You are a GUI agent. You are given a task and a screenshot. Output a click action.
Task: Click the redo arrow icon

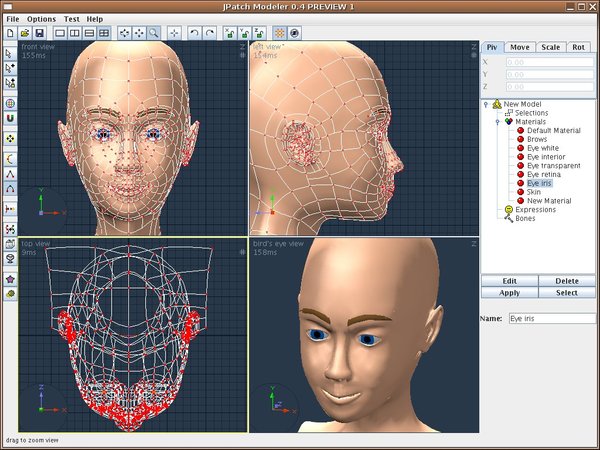(210, 33)
